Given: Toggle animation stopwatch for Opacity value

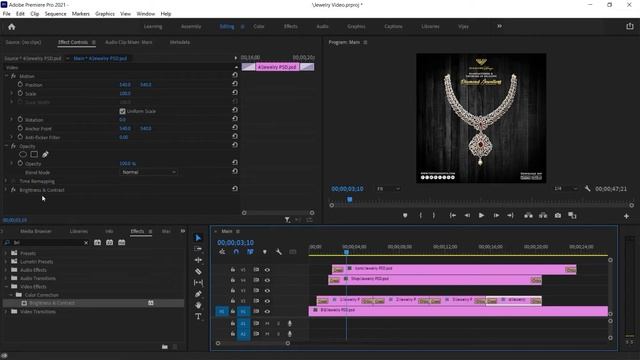Looking at the screenshot, I should click(x=20, y=163).
